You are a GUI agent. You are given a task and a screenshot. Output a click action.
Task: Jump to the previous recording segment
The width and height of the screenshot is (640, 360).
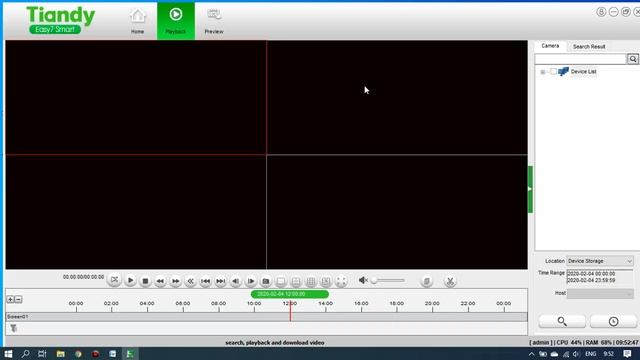[206, 281]
